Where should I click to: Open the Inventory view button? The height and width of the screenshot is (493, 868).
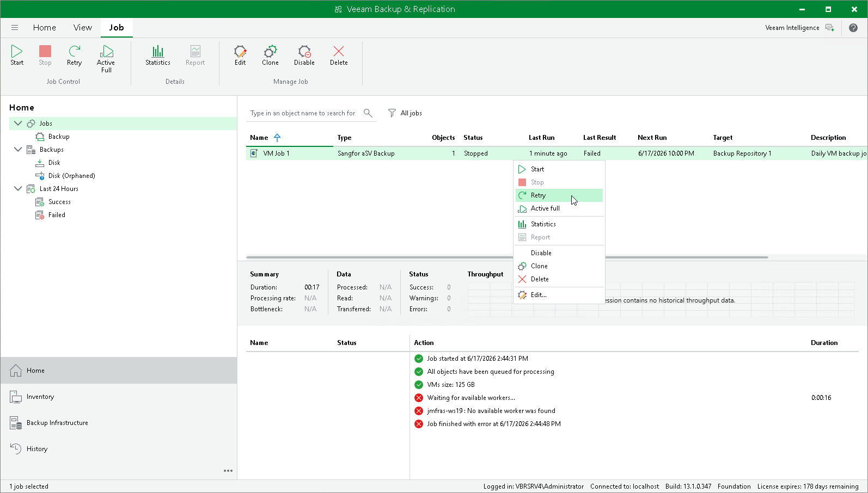119,397
